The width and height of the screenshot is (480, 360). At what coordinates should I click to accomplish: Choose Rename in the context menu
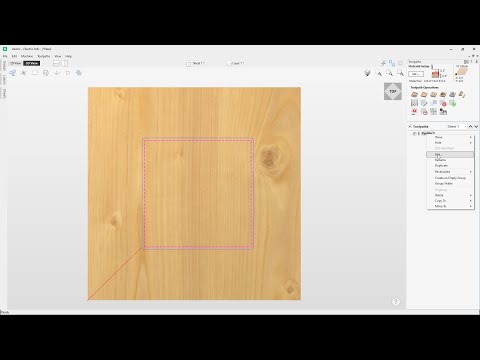(450, 160)
